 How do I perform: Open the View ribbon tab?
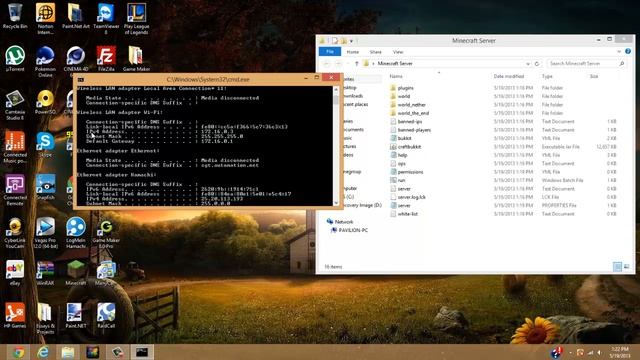398,52
